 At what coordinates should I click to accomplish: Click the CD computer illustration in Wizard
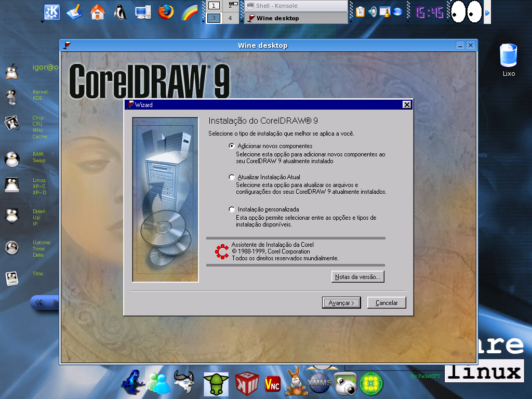pos(165,200)
